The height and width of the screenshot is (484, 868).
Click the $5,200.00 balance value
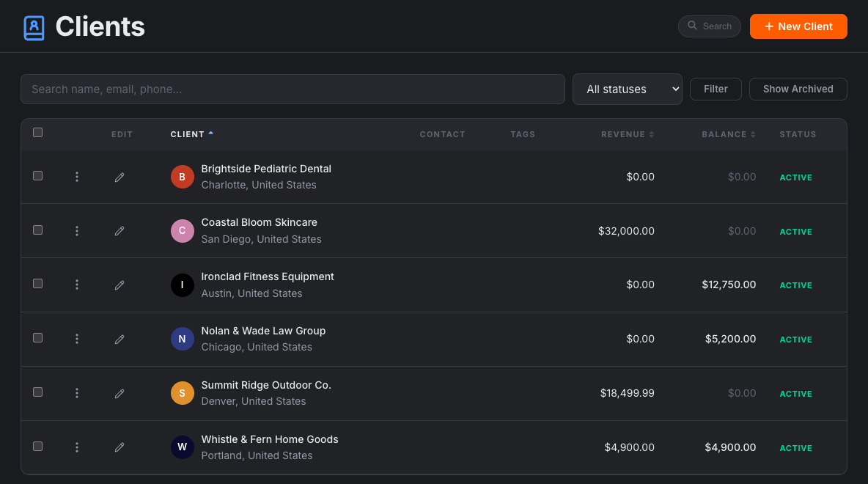(x=730, y=339)
